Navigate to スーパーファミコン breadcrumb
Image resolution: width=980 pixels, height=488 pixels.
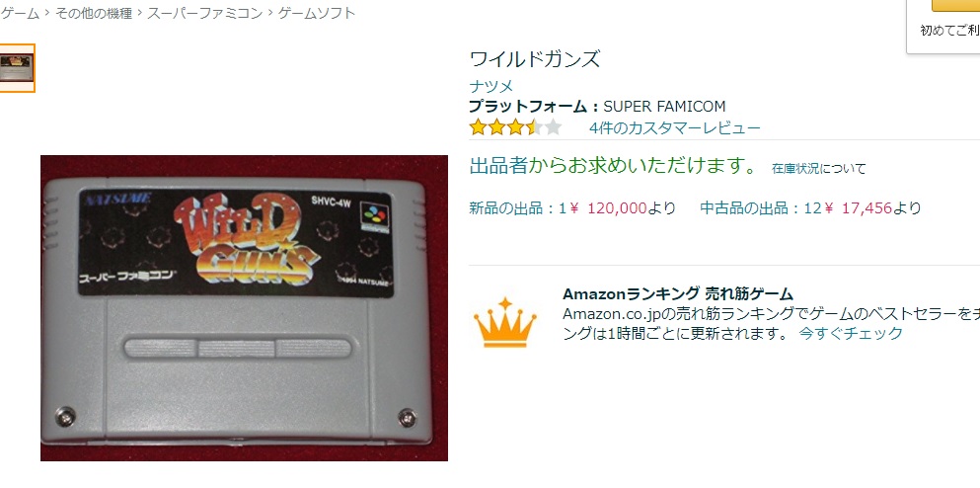(205, 13)
